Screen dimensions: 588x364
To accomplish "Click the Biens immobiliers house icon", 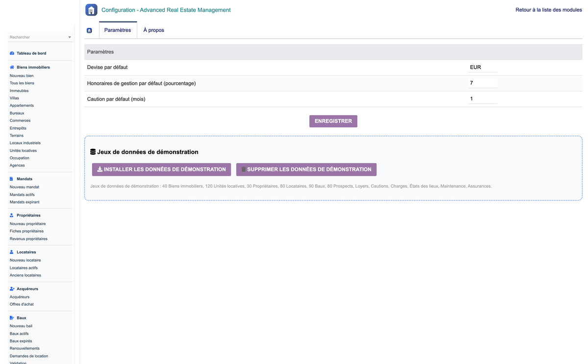I will (x=12, y=67).
